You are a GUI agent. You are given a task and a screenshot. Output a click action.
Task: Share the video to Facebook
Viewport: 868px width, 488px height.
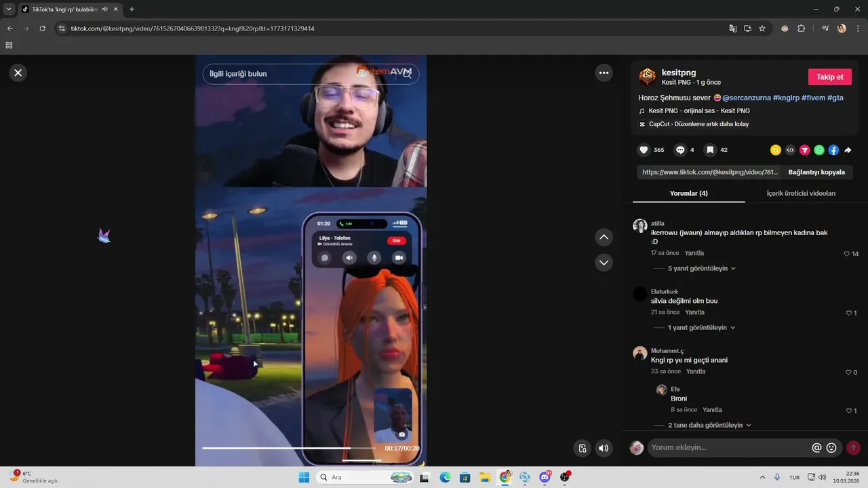pos(833,150)
